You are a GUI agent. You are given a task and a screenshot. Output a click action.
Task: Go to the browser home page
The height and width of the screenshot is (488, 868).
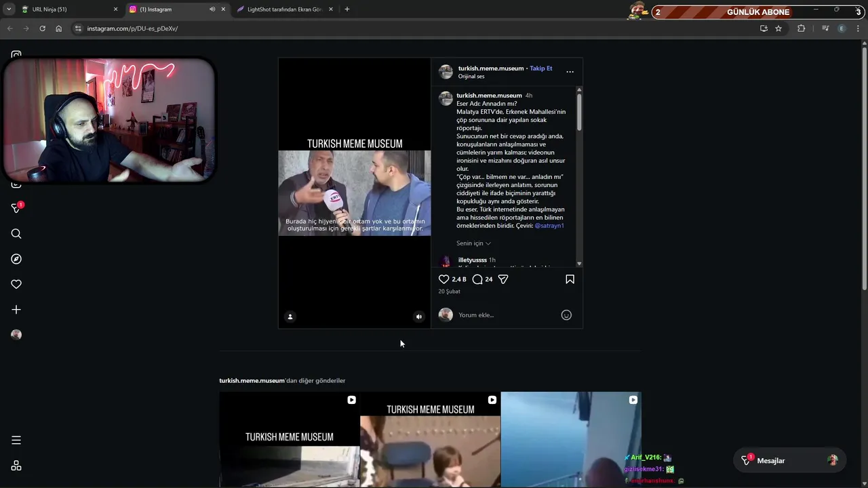point(59,28)
